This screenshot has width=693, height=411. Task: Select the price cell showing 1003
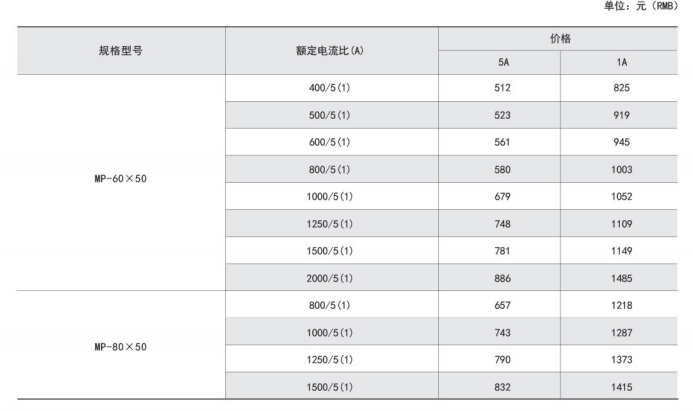point(622,169)
